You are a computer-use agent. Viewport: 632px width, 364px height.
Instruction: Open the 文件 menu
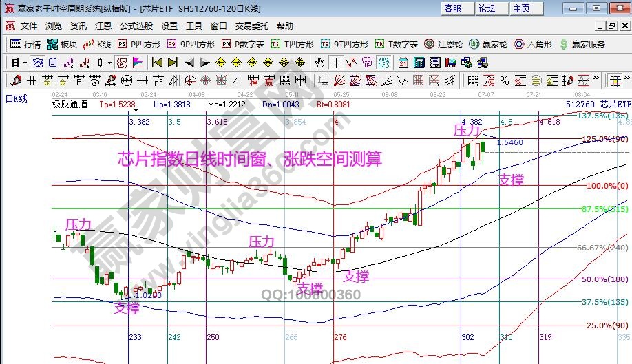[x=29, y=26]
